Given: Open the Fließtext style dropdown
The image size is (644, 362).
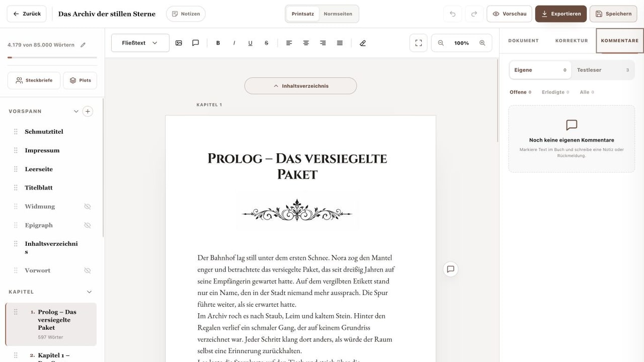Looking at the screenshot, I should coord(140,43).
